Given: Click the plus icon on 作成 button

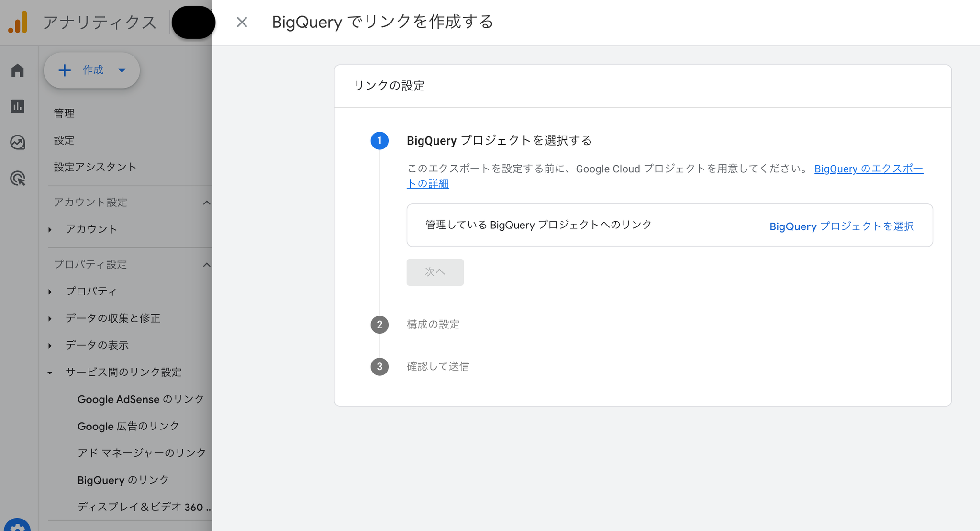Looking at the screenshot, I should click(x=64, y=70).
